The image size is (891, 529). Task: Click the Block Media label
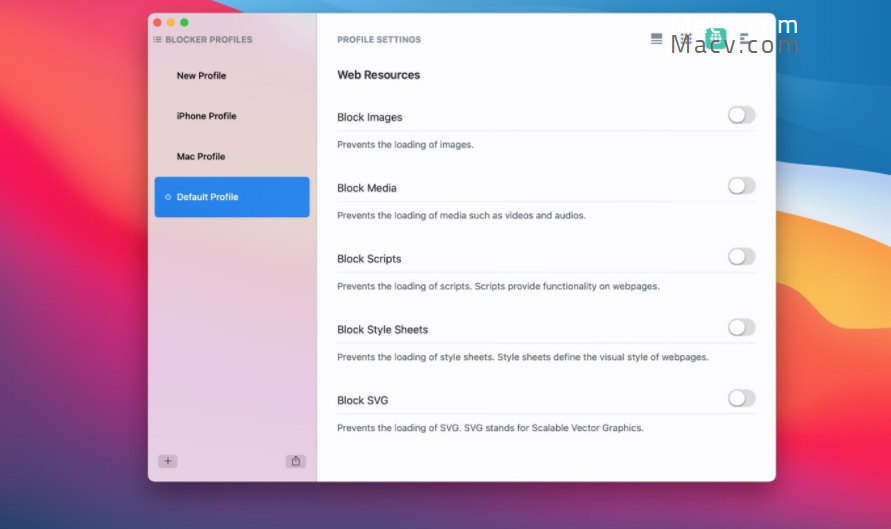(367, 188)
